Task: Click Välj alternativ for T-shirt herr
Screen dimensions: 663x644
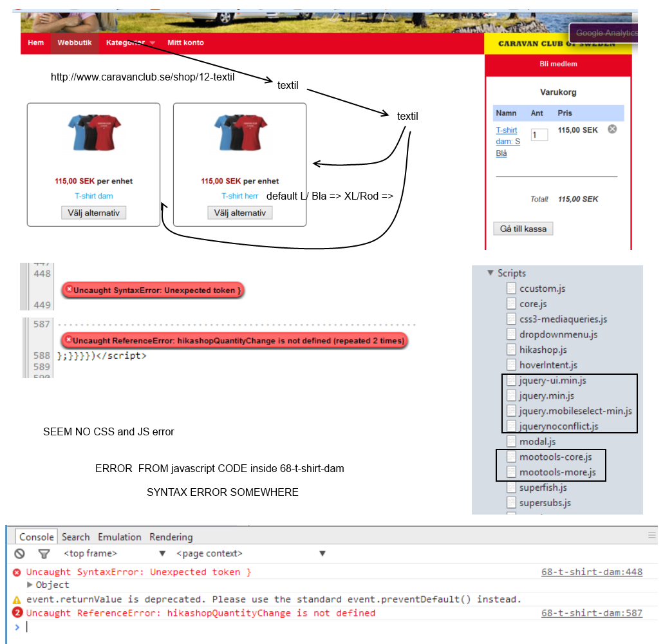Action: (x=239, y=213)
